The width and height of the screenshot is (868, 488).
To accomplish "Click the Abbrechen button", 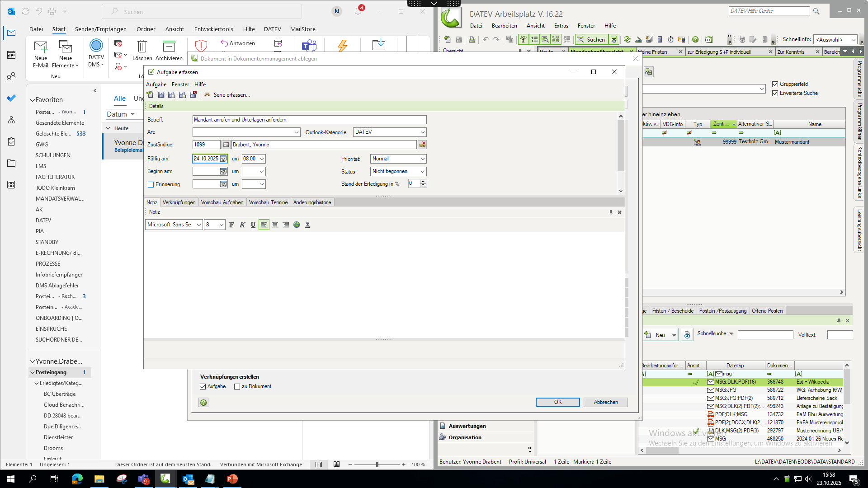I will point(605,402).
